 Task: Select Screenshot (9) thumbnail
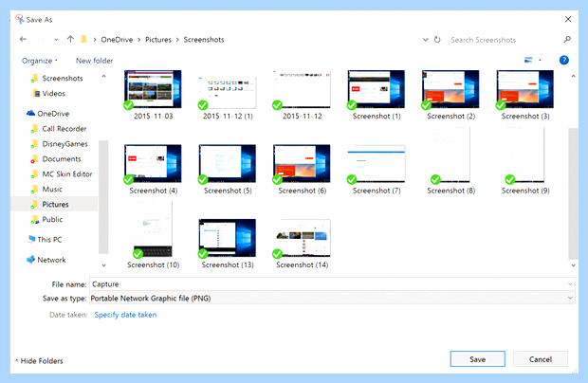[x=525, y=155]
